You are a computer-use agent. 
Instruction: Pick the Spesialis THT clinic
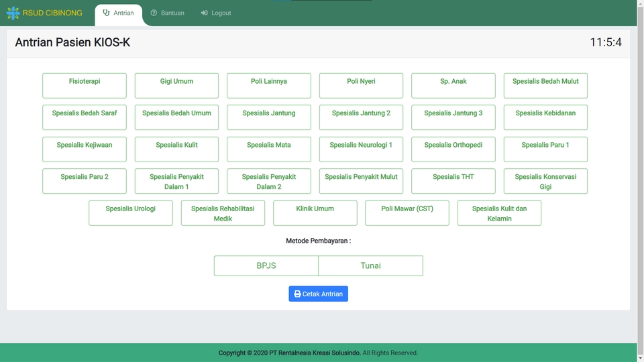(453, 181)
